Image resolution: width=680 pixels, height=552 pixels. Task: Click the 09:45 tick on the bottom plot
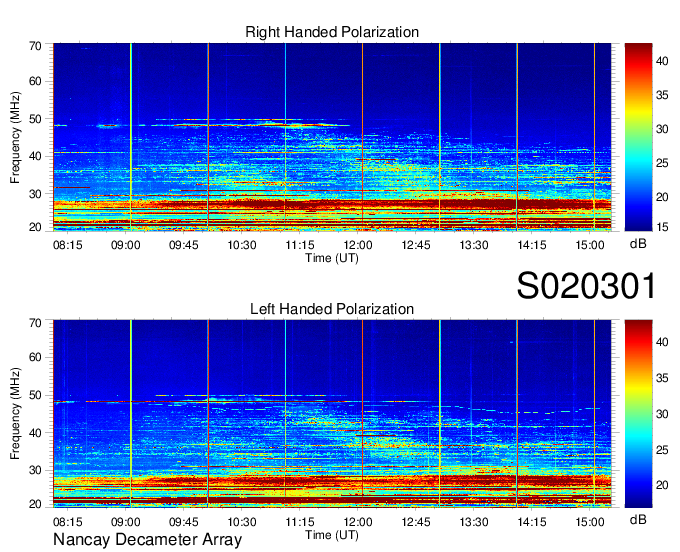pyautogui.click(x=184, y=522)
